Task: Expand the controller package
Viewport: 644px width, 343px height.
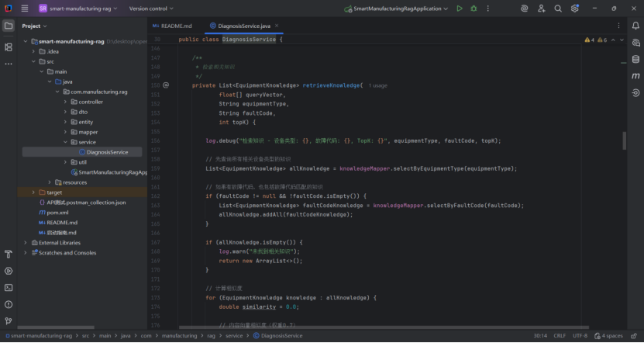Action: pos(65,102)
